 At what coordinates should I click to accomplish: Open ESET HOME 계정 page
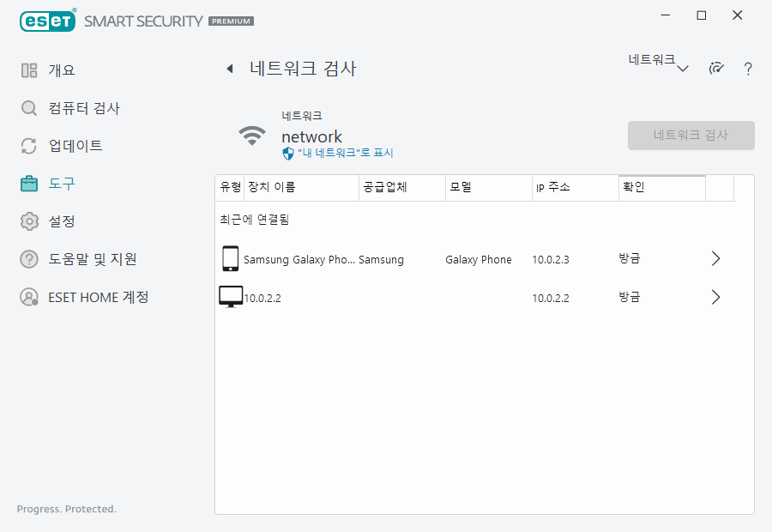(x=98, y=297)
